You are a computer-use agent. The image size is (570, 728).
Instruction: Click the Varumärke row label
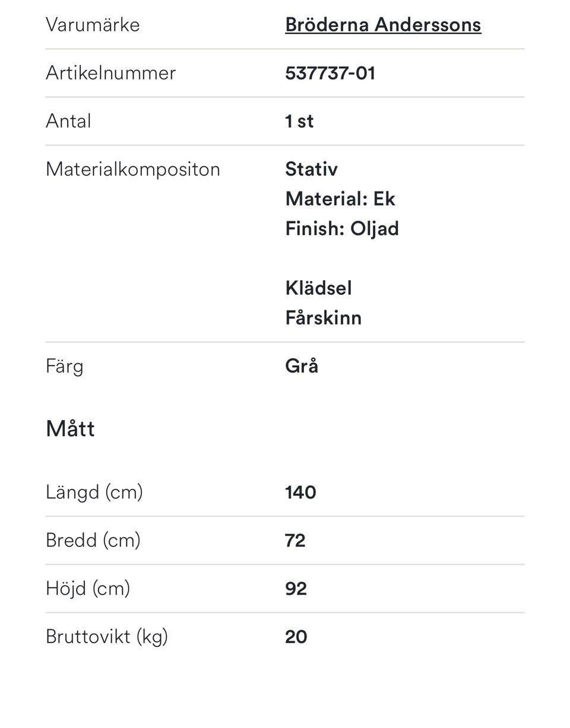(93, 25)
